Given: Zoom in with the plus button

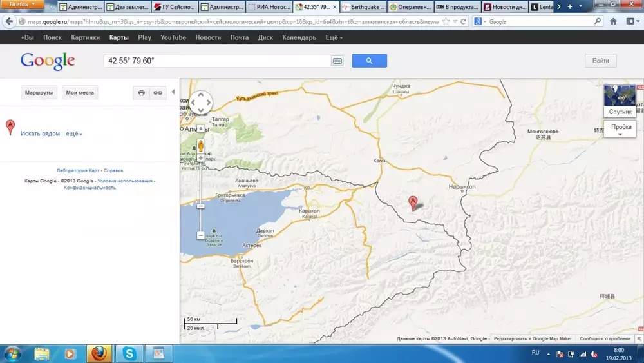Looking at the screenshot, I should (x=200, y=157).
